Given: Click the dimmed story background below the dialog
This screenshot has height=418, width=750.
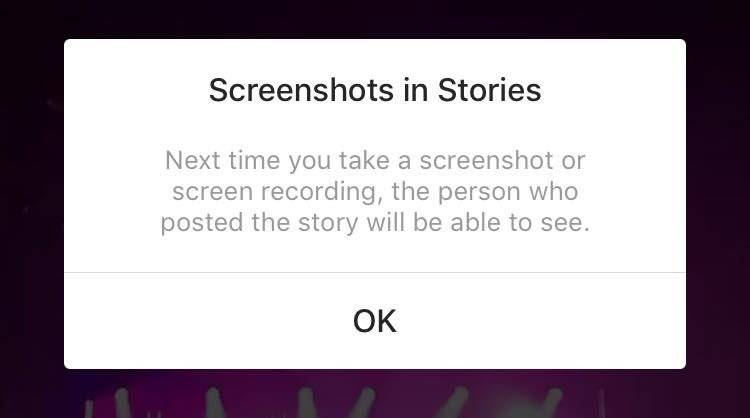Looking at the screenshot, I should coord(375,394).
